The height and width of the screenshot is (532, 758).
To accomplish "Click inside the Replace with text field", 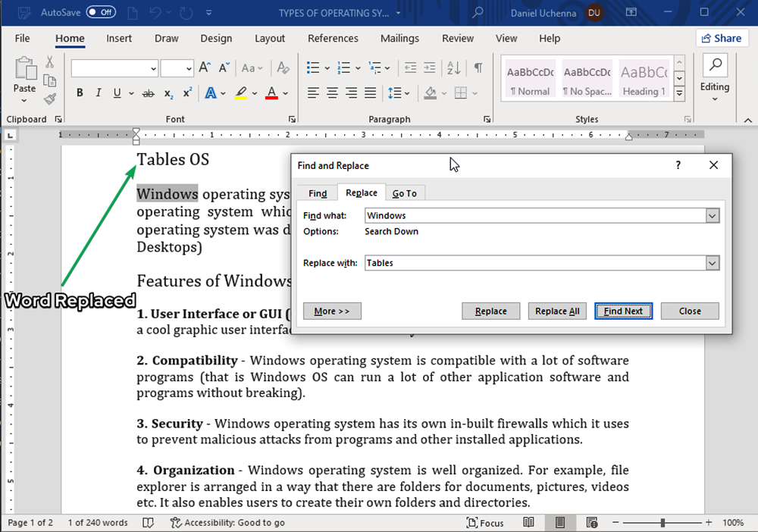I will point(531,263).
